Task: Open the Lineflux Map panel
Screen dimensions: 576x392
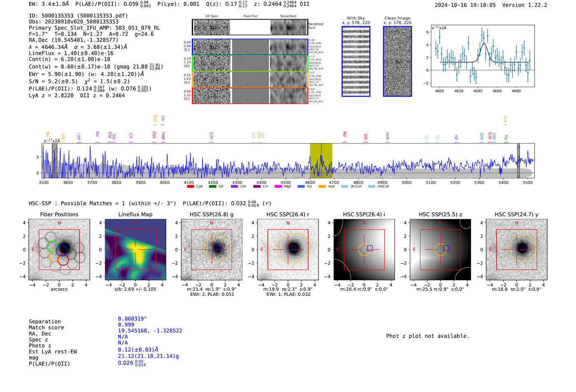Action: [135, 249]
